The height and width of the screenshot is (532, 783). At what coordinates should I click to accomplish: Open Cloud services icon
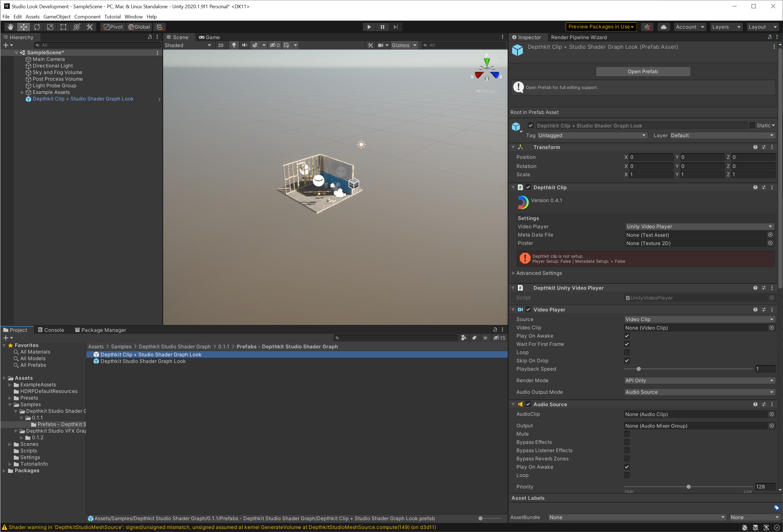663,27
